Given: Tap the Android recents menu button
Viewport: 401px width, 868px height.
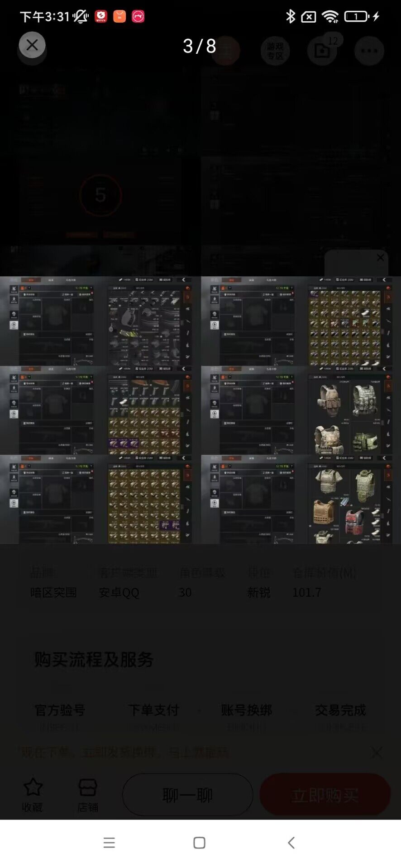Looking at the screenshot, I should point(109,843).
